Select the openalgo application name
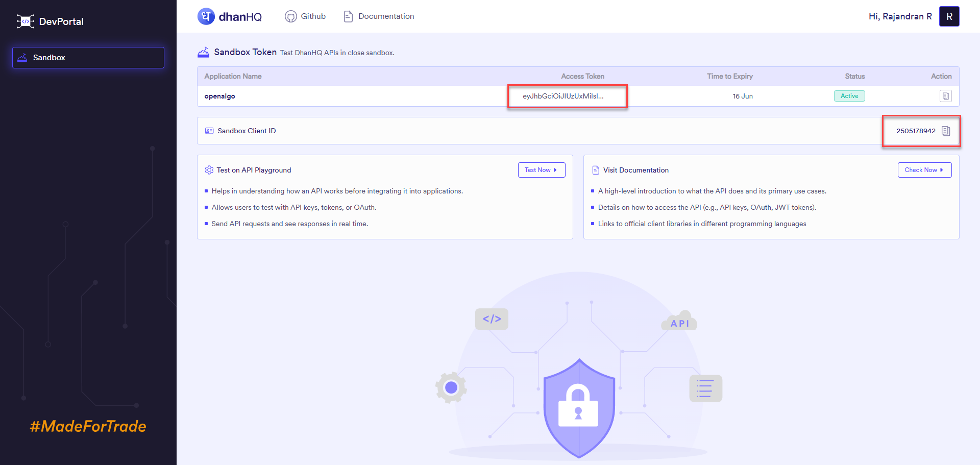The width and height of the screenshot is (980, 465). coord(220,96)
